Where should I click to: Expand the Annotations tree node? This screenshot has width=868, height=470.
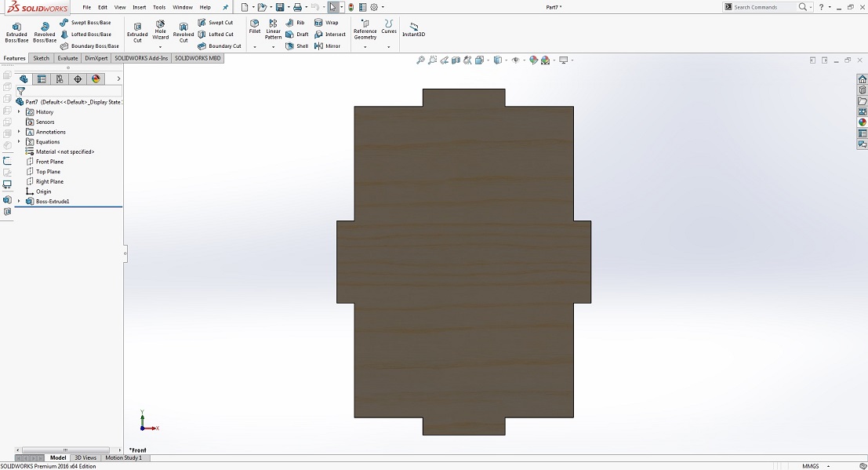pyautogui.click(x=19, y=132)
